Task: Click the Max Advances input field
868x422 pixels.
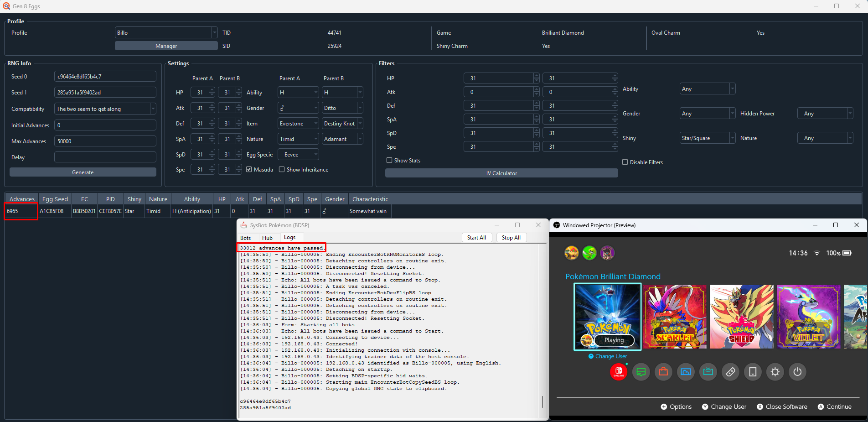Action: tap(105, 141)
